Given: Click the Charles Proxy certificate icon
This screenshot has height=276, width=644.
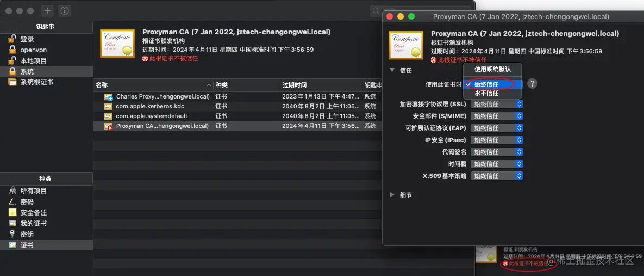Looking at the screenshot, I should [109, 97].
